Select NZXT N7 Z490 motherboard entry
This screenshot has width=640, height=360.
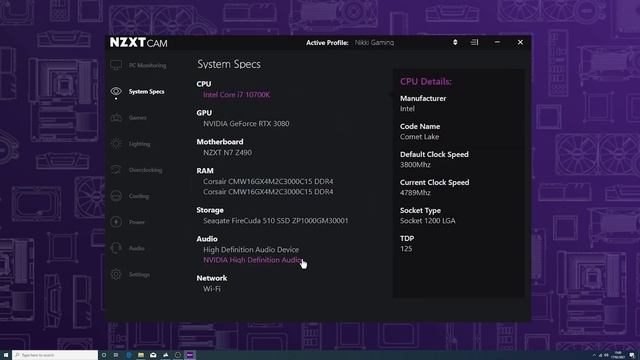point(227,153)
